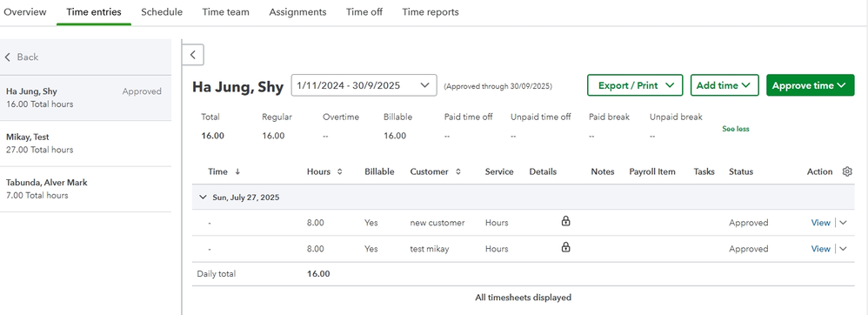Click the Status column header
Image resolution: width=868 pixels, height=315 pixels.
(x=741, y=171)
